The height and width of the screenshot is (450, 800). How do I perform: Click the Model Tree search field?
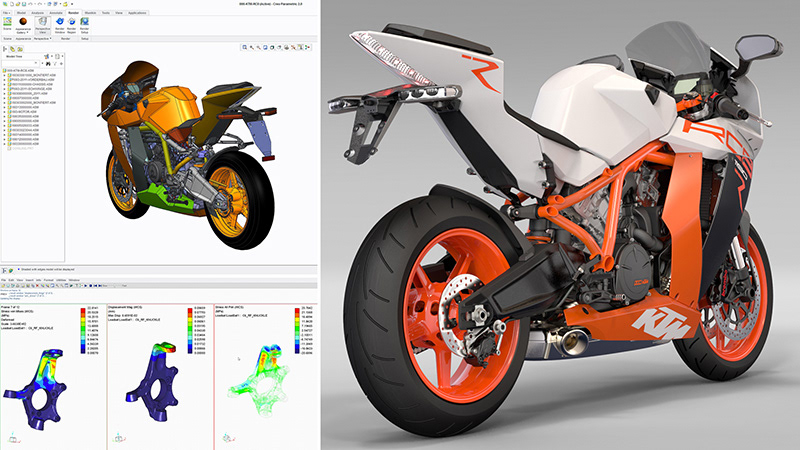[x=21, y=63]
